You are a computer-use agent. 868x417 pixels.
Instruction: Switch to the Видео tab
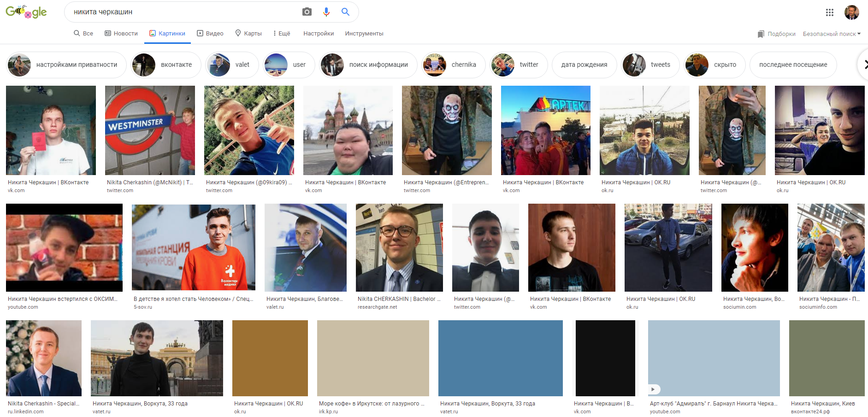tap(210, 33)
